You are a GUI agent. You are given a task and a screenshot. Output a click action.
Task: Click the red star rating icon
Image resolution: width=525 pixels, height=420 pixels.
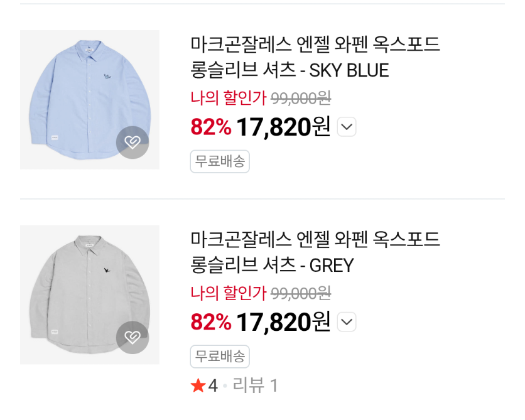point(198,385)
